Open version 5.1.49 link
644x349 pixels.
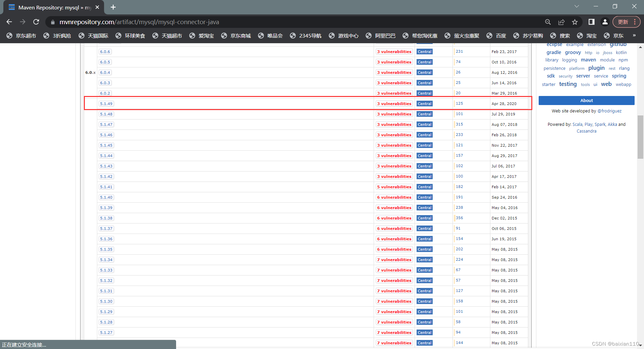[106, 104]
